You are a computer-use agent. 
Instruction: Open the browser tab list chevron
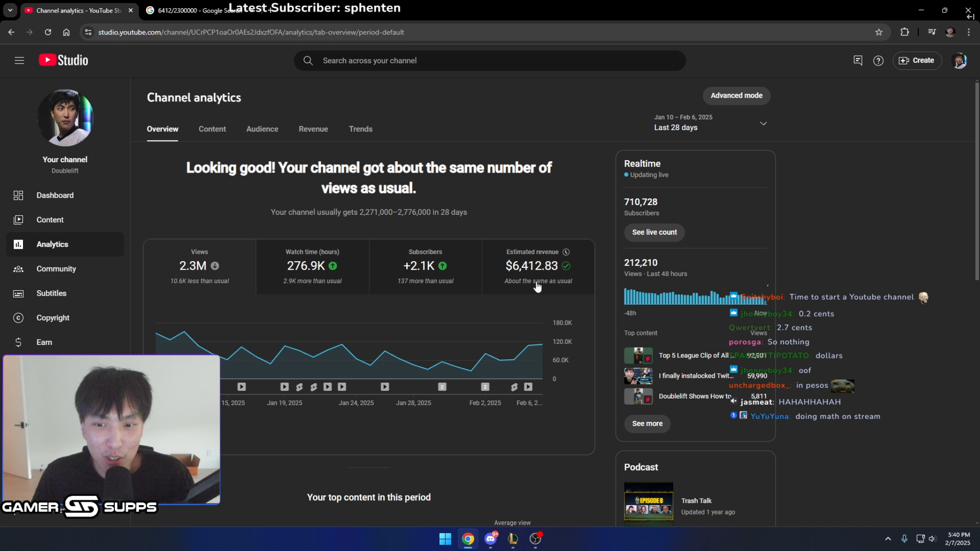pyautogui.click(x=10, y=10)
